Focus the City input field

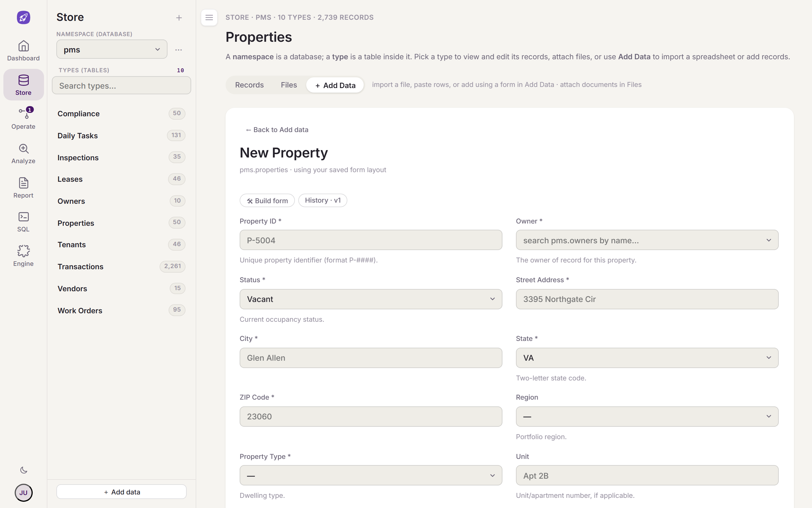click(x=371, y=358)
